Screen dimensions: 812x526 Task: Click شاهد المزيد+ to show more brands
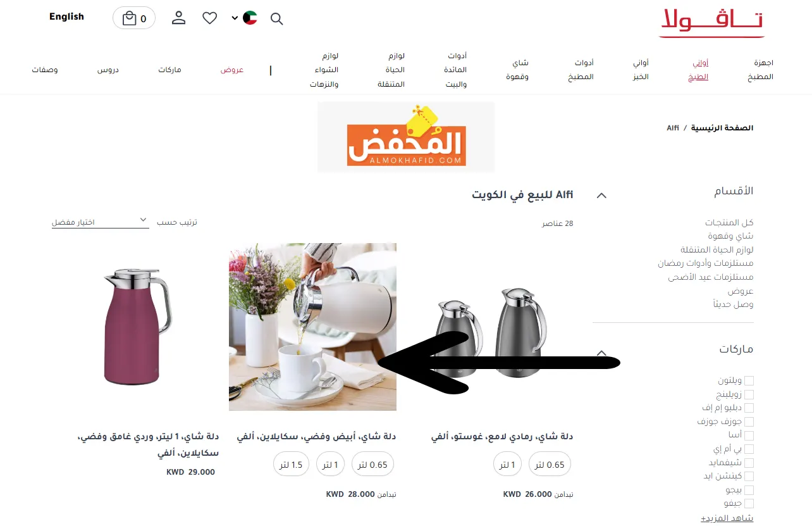727,518
